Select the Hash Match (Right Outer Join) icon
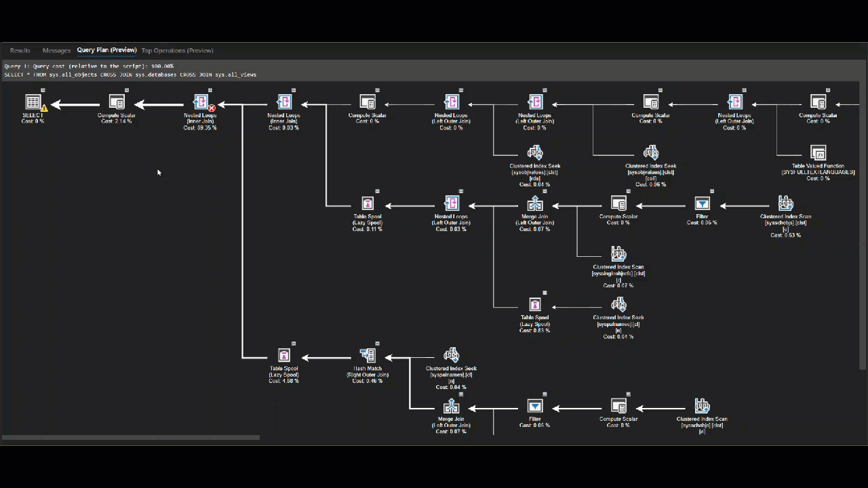 point(368,355)
